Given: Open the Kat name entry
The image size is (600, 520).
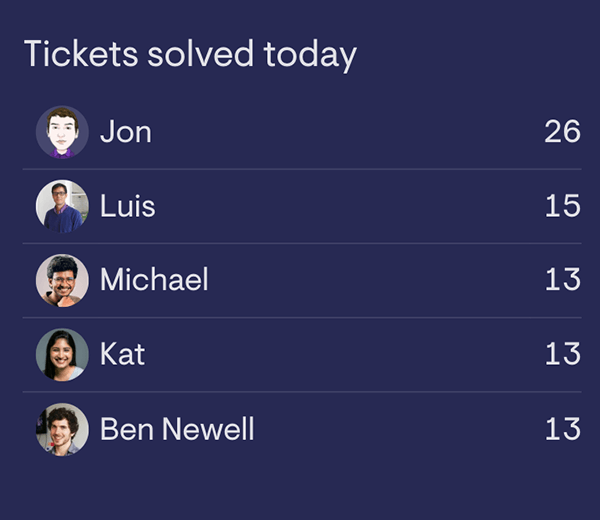Looking at the screenshot, I should tap(122, 354).
